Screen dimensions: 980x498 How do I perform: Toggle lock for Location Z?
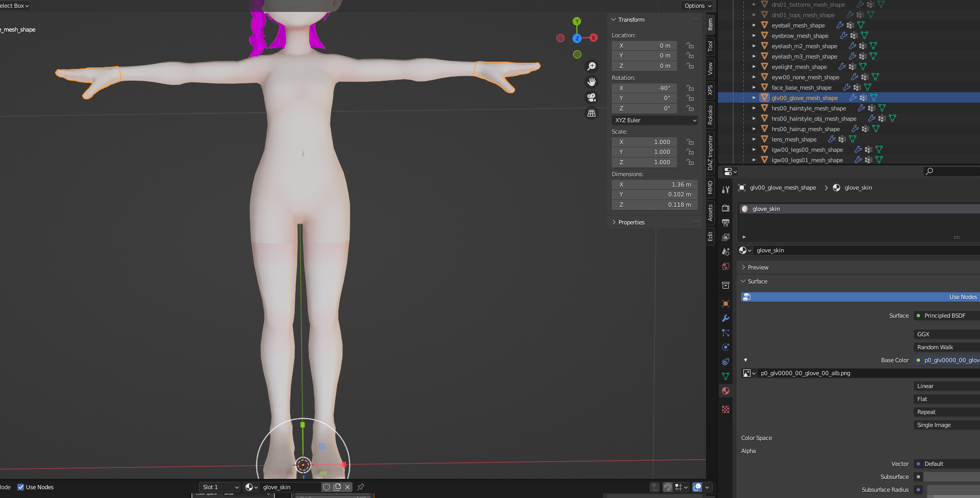click(690, 66)
